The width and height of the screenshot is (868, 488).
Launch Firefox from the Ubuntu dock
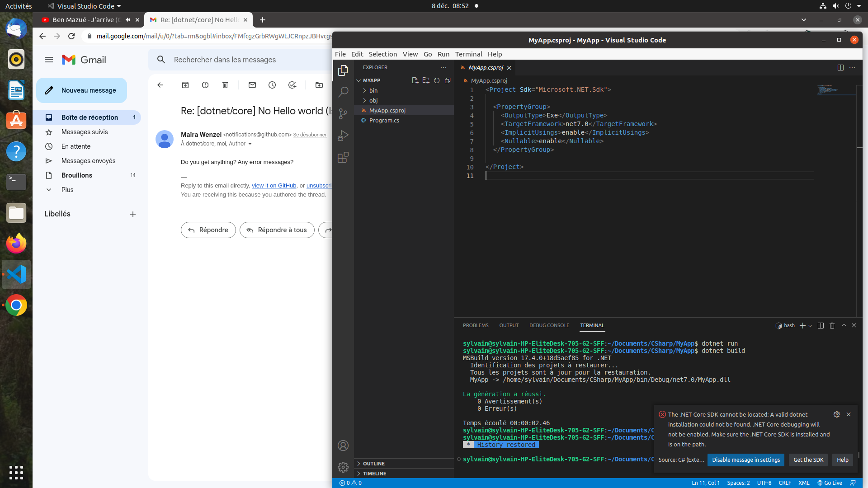[16, 243]
